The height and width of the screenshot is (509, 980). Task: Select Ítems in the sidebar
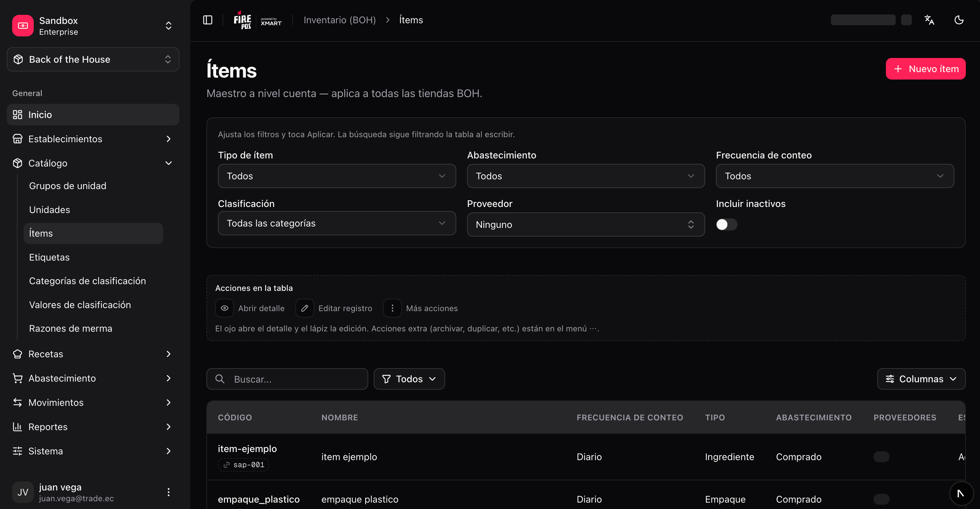93,233
